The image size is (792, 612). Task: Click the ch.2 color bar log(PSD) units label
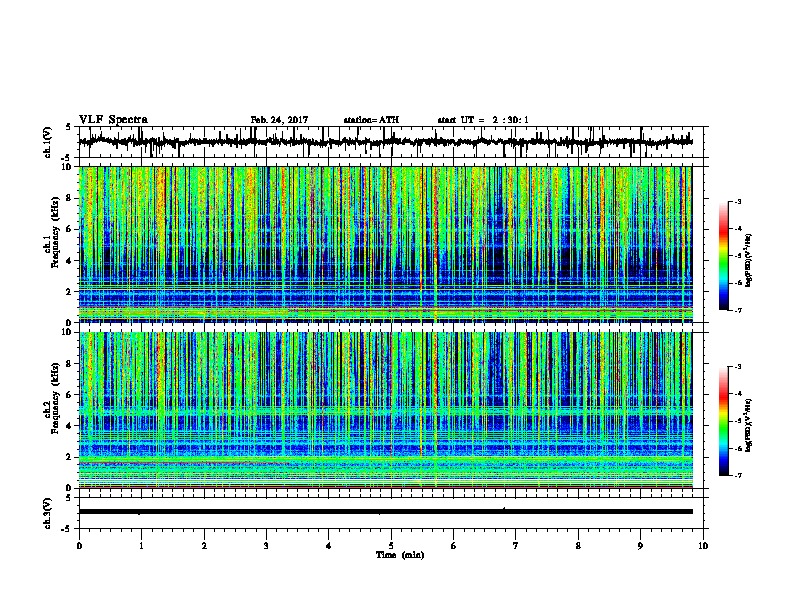(748, 425)
